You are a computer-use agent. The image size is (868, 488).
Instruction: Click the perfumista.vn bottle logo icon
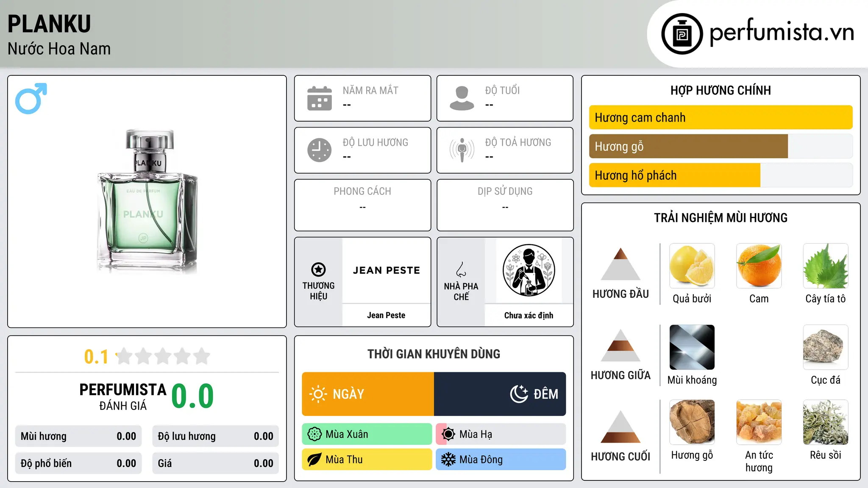[682, 34]
